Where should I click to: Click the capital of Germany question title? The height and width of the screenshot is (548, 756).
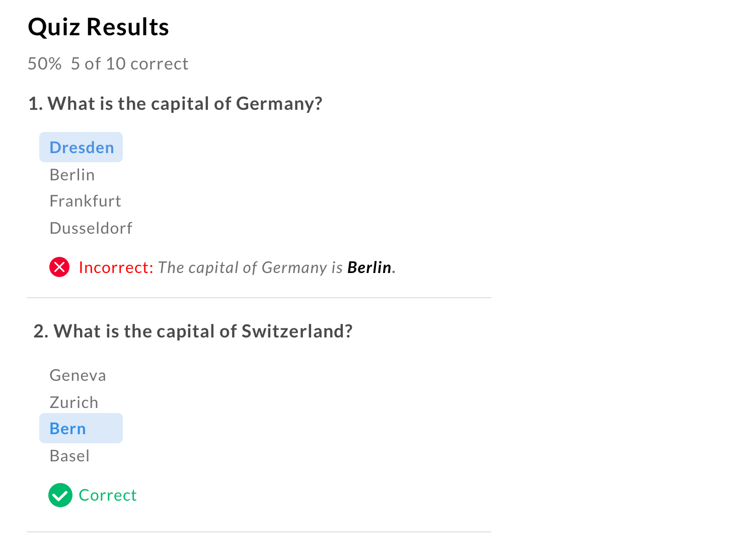pos(175,104)
